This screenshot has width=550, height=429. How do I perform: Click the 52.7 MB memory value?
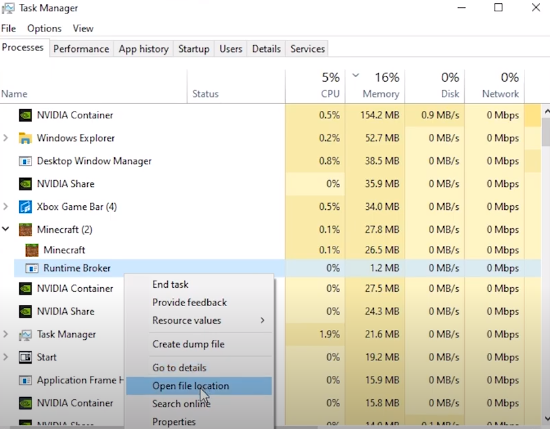[x=382, y=138]
